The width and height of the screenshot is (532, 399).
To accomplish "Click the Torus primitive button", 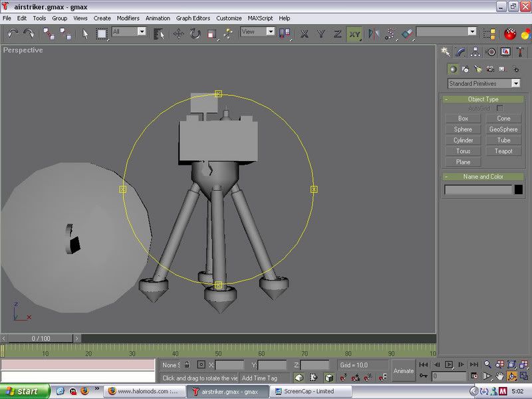I will coord(463,151).
